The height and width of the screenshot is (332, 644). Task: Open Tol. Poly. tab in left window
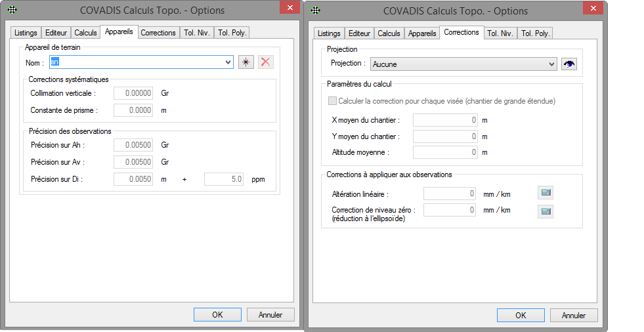(x=232, y=33)
